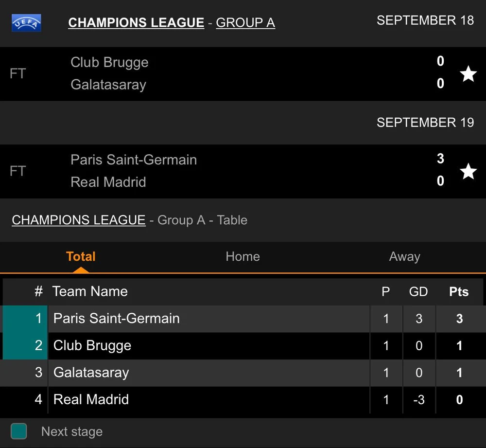Click the teal Next stage legend swatch

19,431
